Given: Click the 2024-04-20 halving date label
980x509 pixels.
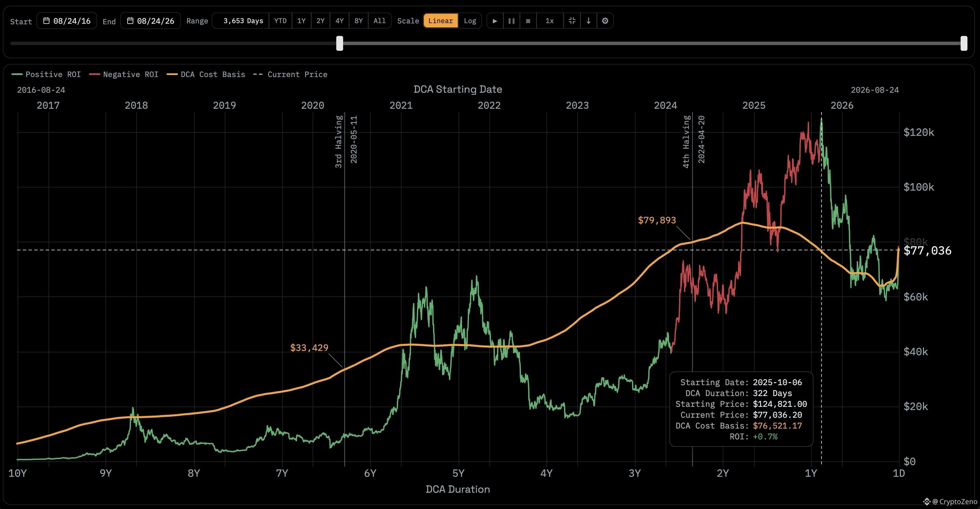Looking at the screenshot, I should [702, 140].
